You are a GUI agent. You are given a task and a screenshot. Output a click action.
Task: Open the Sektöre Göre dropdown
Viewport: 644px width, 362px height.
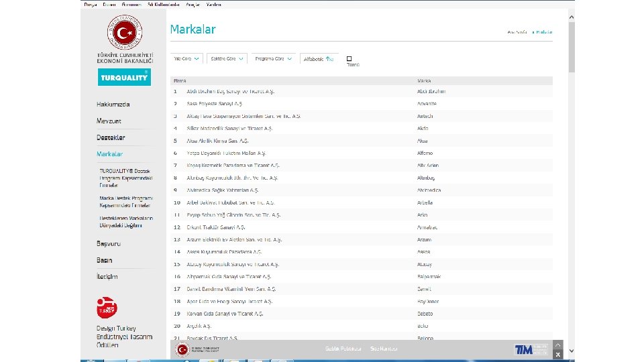227,59
